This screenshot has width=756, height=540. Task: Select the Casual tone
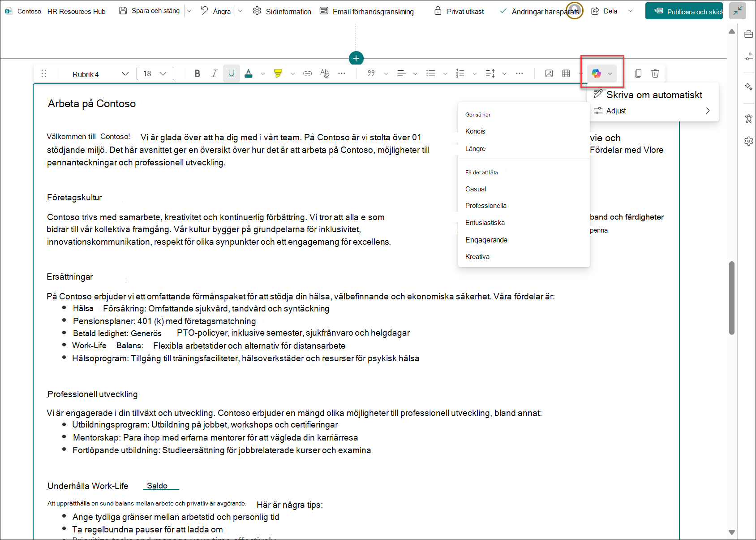[x=524, y=189]
